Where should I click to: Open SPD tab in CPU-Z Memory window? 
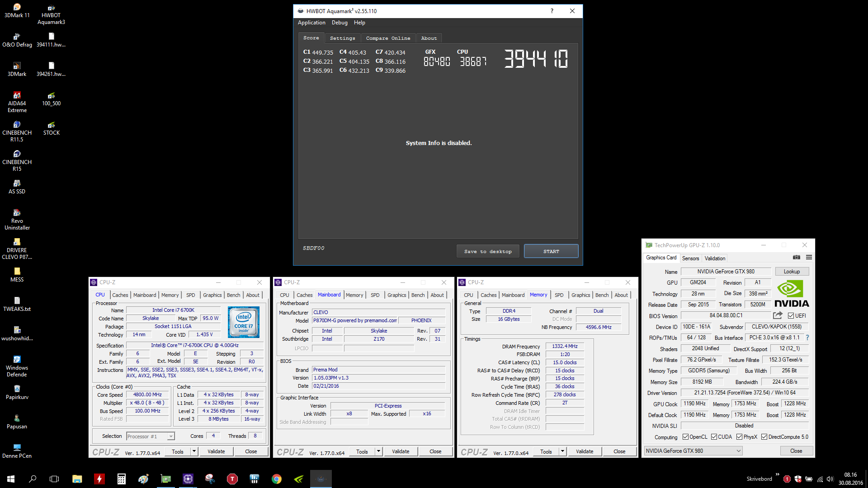point(559,295)
